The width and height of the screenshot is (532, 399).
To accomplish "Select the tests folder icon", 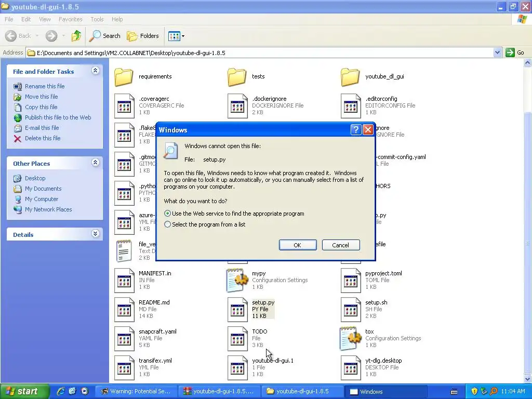I will pyautogui.click(x=237, y=77).
